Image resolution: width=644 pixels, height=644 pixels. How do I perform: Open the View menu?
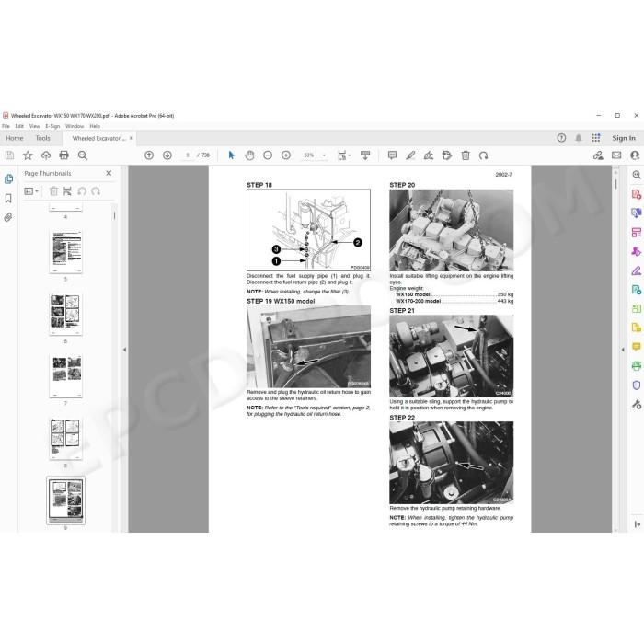point(35,126)
